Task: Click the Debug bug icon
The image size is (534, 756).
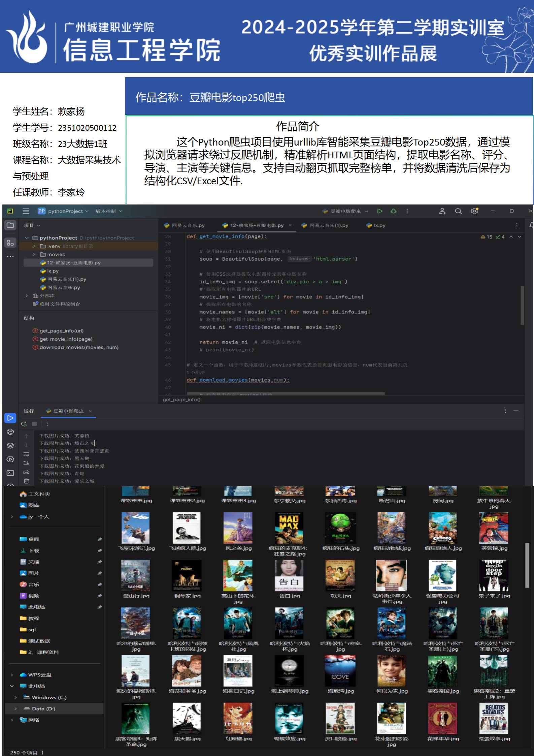Action: (x=393, y=211)
